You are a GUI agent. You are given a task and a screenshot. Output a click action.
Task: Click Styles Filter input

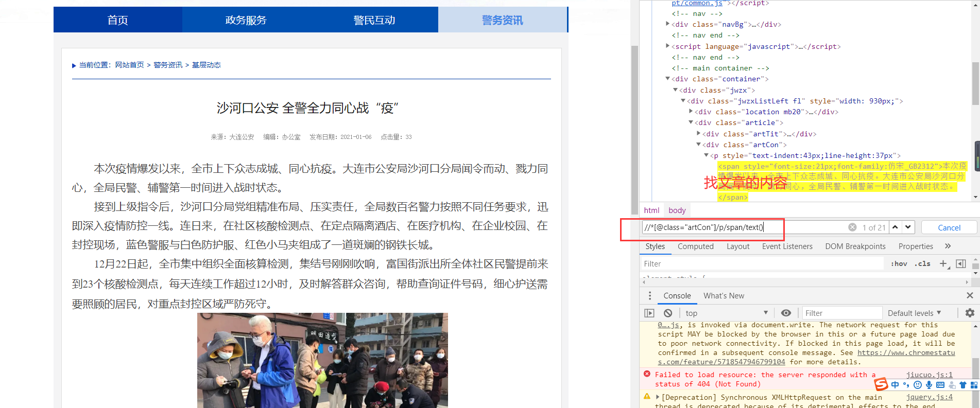pos(762,263)
